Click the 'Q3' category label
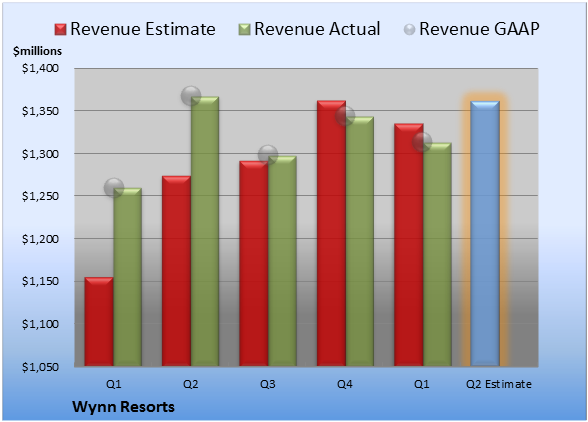The image size is (588, 422). (268, 384)
